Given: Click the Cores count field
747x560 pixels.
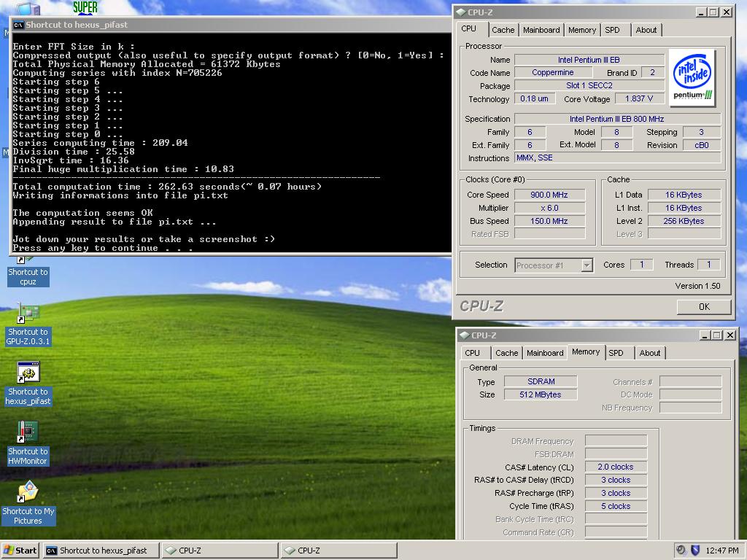Looking at the screenshot, I should [641, 265].
